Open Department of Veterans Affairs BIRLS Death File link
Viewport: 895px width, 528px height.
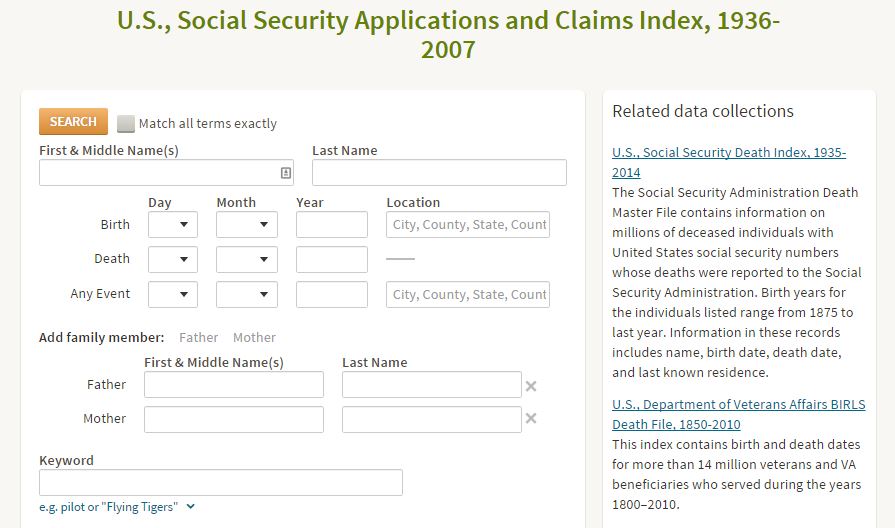(739, 414)
